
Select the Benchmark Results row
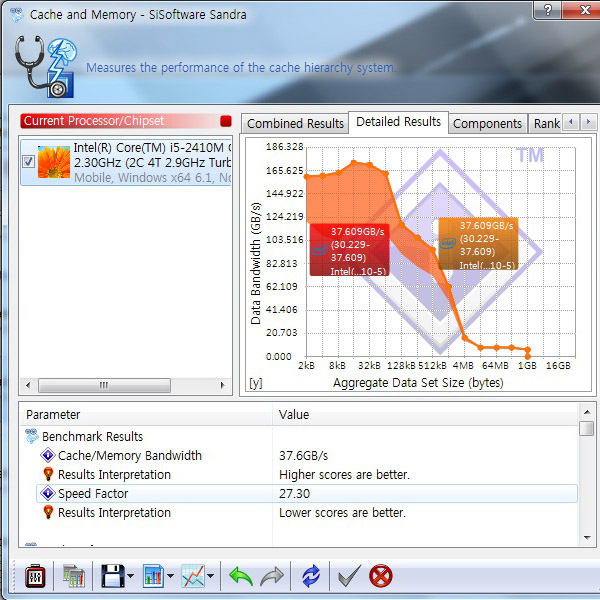[298, 437]
